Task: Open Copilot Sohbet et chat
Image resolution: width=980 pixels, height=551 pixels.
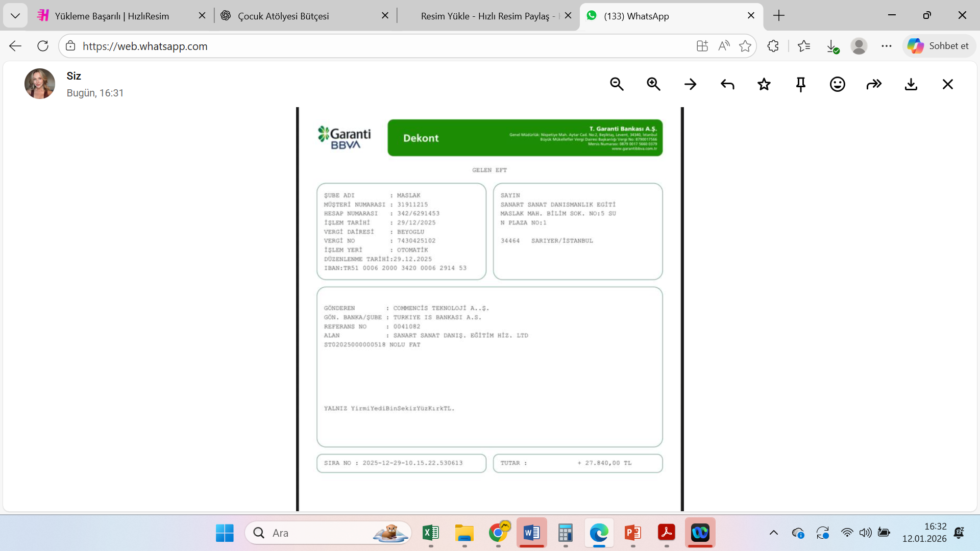Action: (x=939, y=46)
